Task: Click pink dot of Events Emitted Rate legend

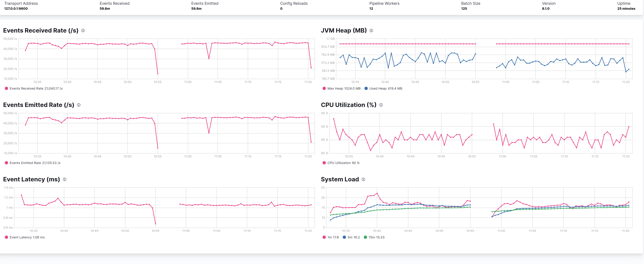Action: [6, 163]
